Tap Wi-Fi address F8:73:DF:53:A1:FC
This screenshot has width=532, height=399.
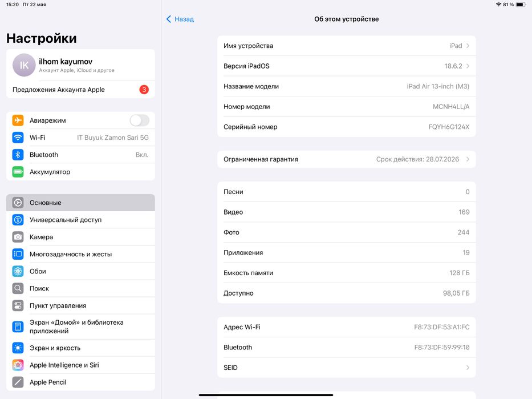coord(442,327)
